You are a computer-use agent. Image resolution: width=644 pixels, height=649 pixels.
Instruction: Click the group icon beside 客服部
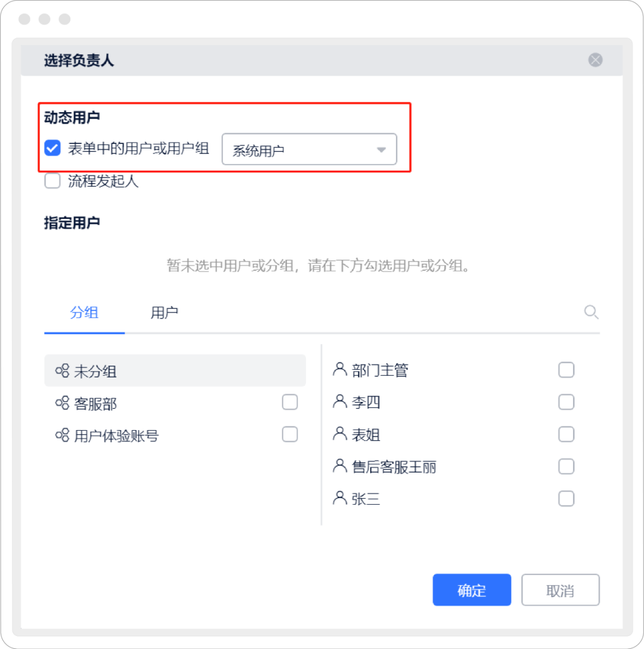pyautogui.click(x=62, y=403)
